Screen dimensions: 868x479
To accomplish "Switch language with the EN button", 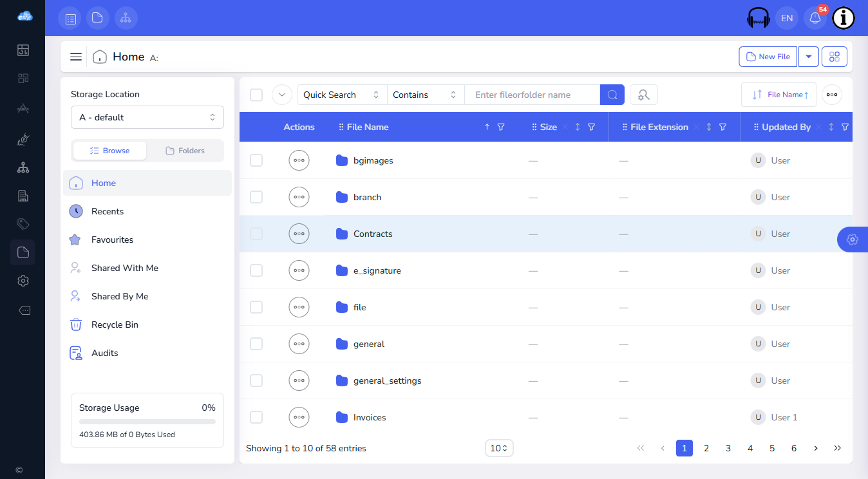I will point(787,18).
